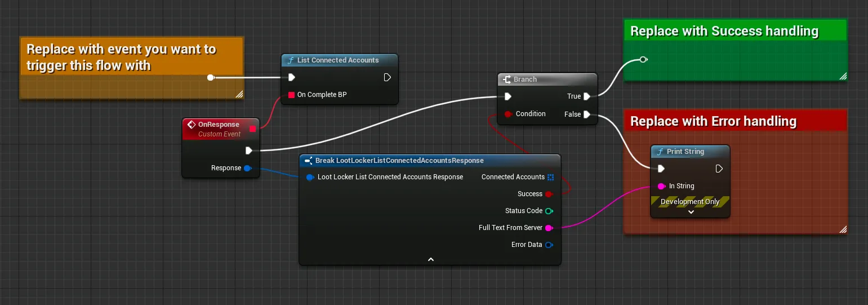The image size is (868, 305).
Task: Click the Branch False execution pin
Action: [587, 114]
